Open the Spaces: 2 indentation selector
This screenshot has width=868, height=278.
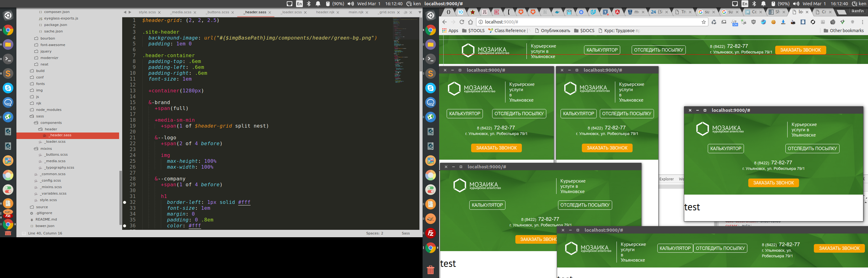(x=374, y=233)
